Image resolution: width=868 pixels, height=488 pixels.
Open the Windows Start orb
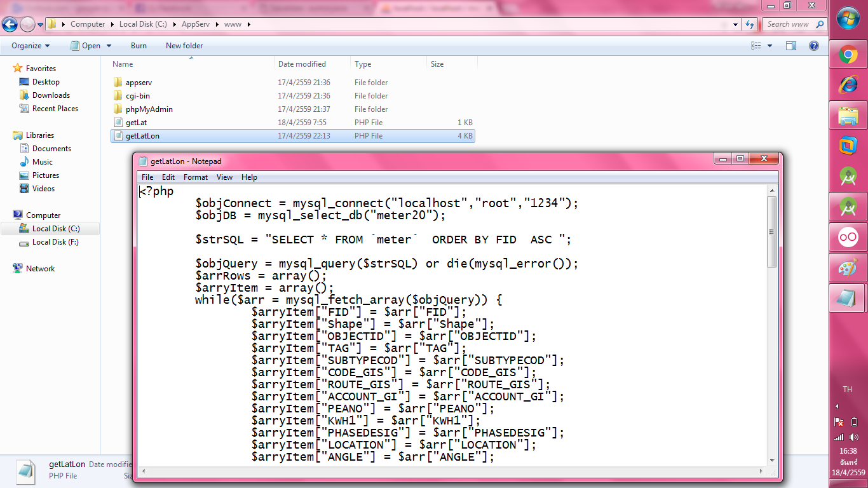coord(848,17)
